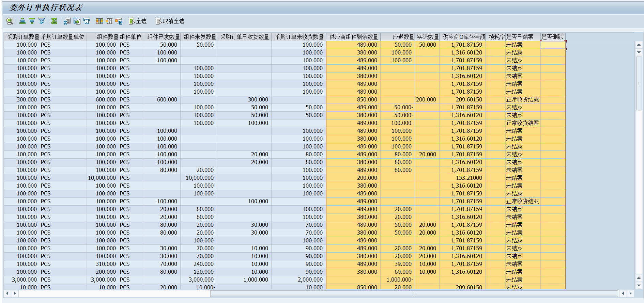Select the 采购订单数量 column header

pyautogui.click(x=22, y=37)
